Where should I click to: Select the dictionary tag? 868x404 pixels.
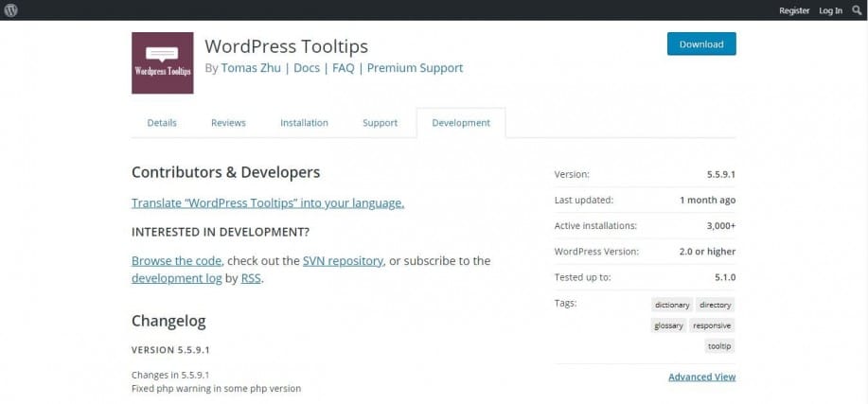672,305
